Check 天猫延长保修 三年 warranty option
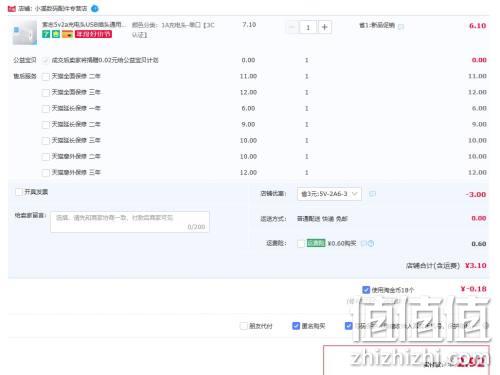500x375 pixels. 46,141
